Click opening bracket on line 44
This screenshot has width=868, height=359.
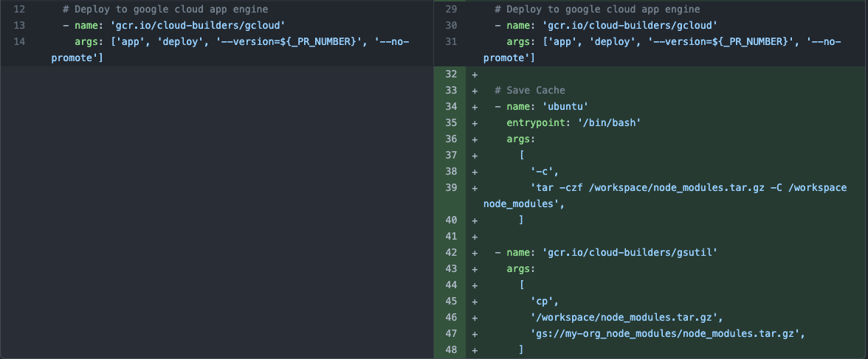click(x=521, y=285)
